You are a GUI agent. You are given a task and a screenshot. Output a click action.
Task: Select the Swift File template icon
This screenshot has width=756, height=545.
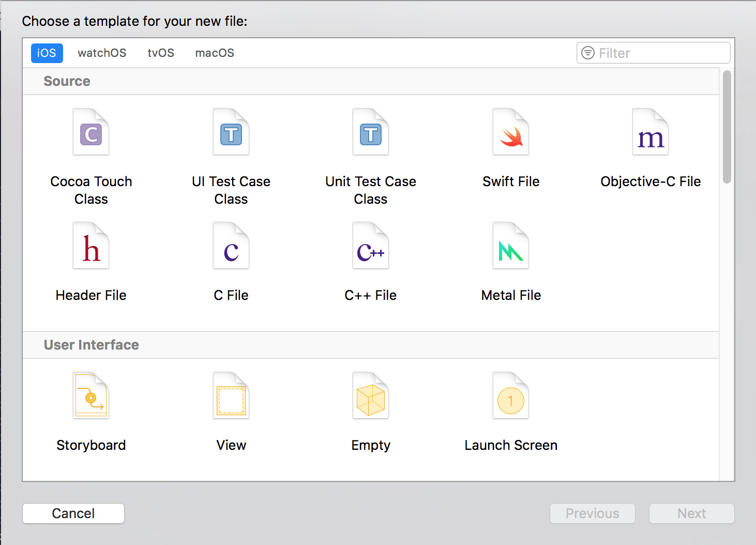click(511, 132)
